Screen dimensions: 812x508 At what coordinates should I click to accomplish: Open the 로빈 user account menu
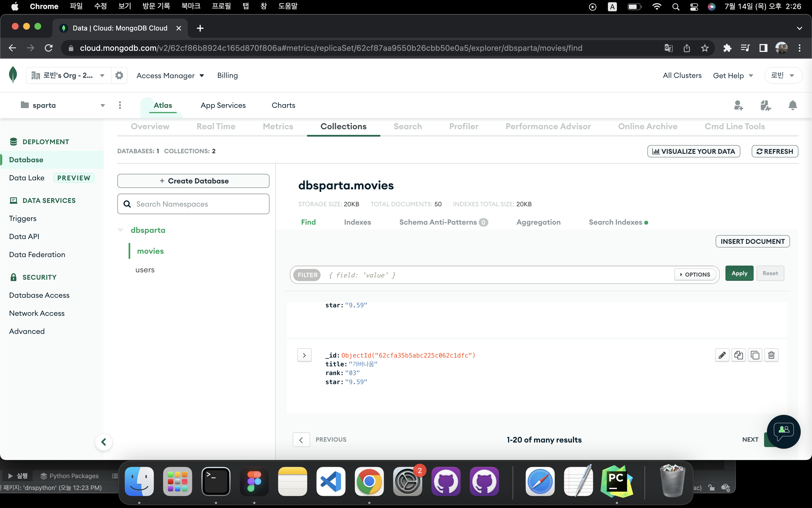[783, 75]
